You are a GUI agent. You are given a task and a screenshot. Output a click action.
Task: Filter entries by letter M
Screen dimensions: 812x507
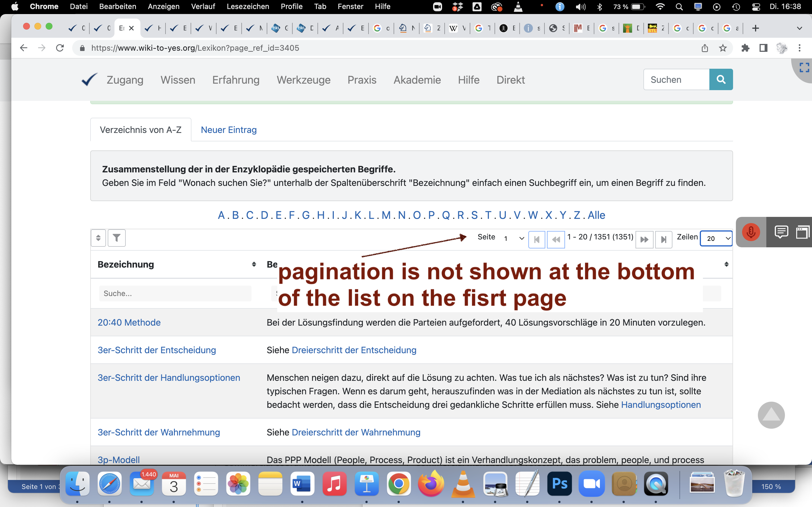386,215
